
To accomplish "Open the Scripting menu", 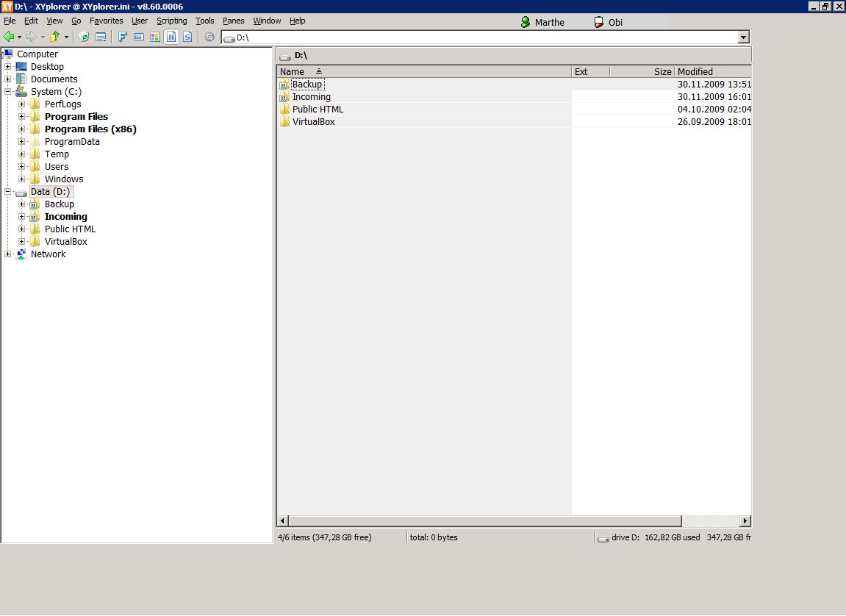I will point(171,21).
